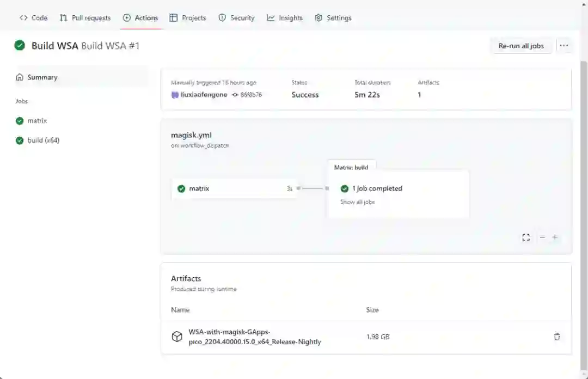Go to Pull requests tab
Viewport: 588px width, 379px height.
coord(85,17)
